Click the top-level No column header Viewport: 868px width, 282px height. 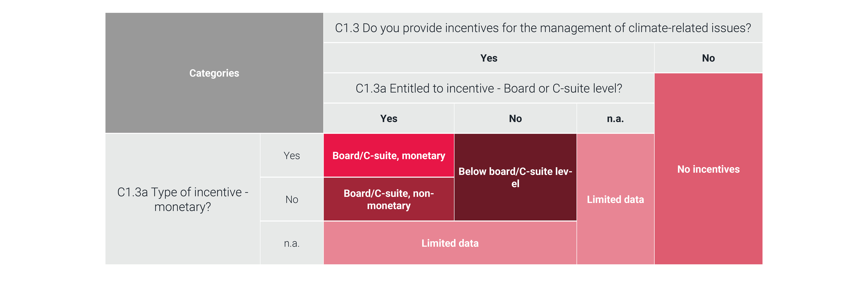click(708, 58)
